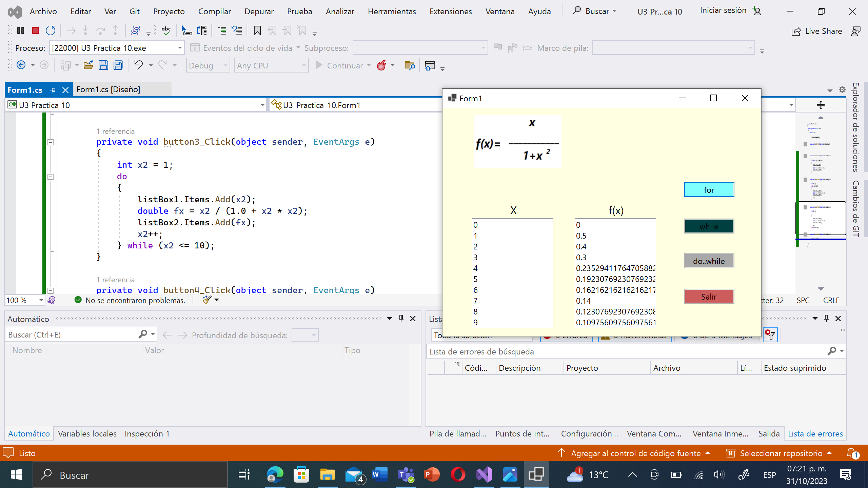The width and height of the screenshot is (868, 488).
Task: Toggle a bookmark using the bookmark icon
Action: coord(257,31)
